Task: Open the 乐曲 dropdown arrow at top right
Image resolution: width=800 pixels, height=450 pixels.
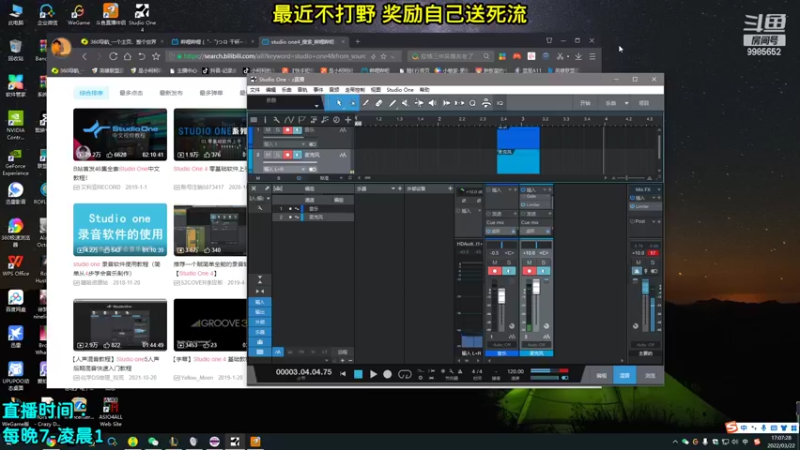Action: tap(627, 103)
